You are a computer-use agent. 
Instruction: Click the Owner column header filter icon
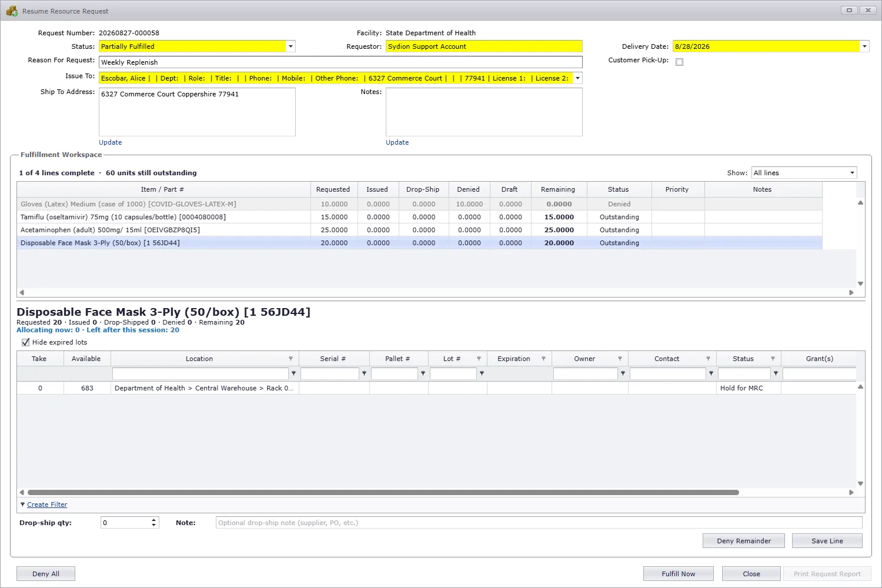pos(620,359)
